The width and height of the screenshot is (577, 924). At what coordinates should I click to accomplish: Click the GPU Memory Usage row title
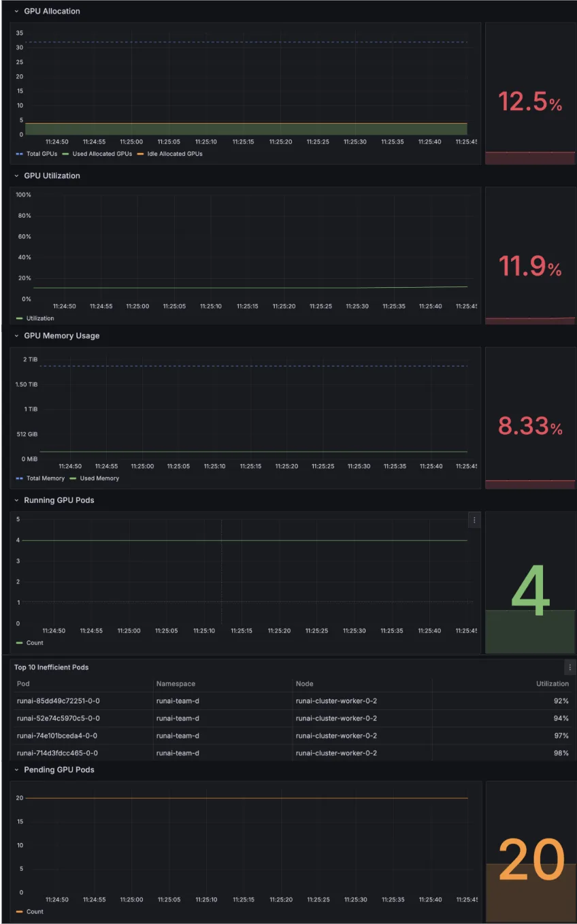pos(62,335)
